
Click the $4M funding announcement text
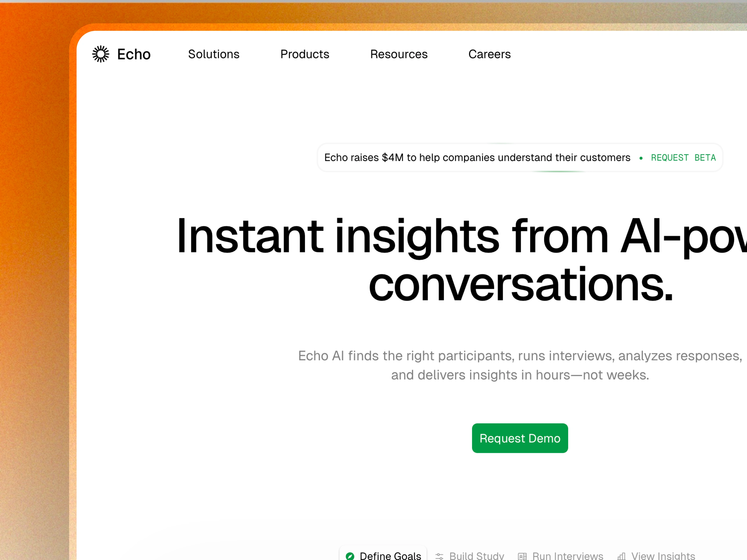[x=477, y=158]
